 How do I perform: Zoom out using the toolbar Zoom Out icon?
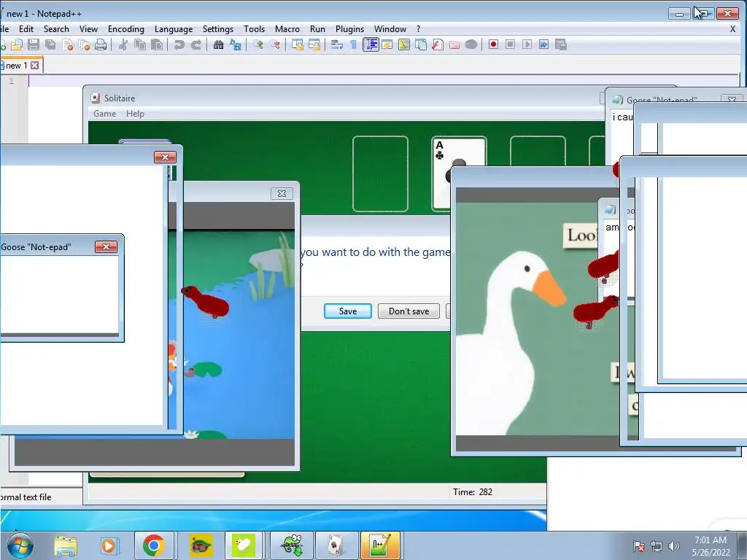click(275, 44)
